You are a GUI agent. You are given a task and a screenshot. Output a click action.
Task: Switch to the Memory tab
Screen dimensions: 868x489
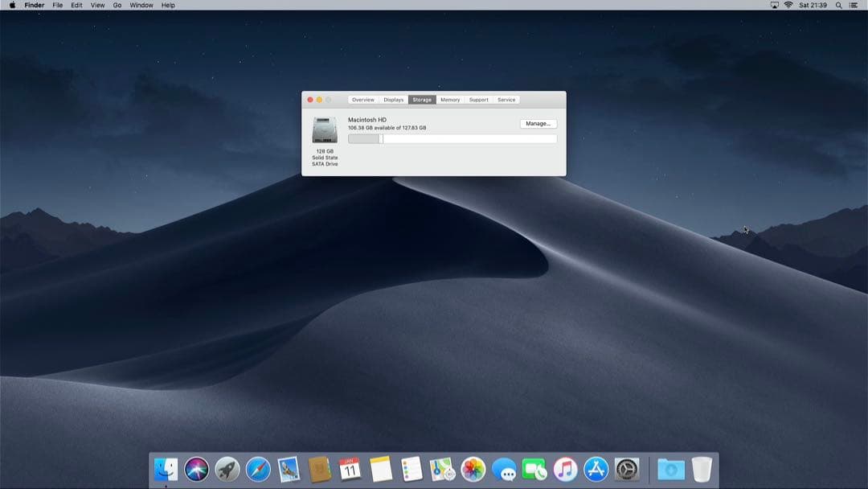coord(450,99)
